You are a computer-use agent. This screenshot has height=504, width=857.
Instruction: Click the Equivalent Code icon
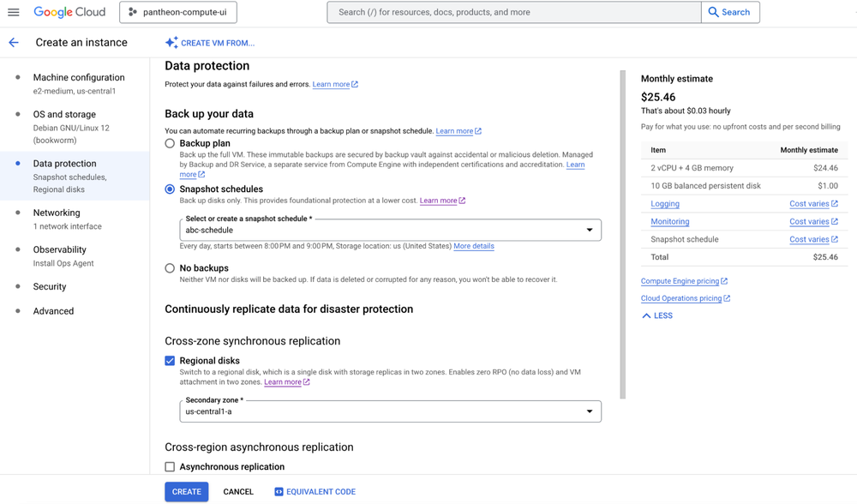(x=277, y=491)
